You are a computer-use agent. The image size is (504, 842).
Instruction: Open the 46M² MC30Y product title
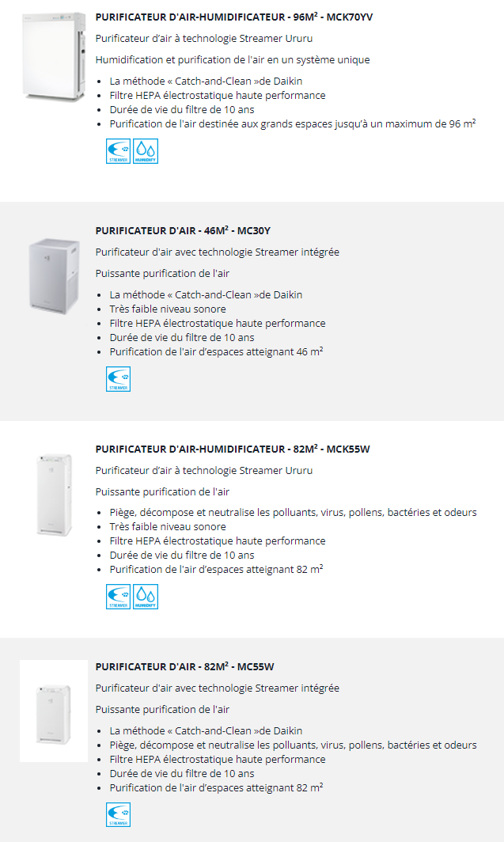coord(183,230)
